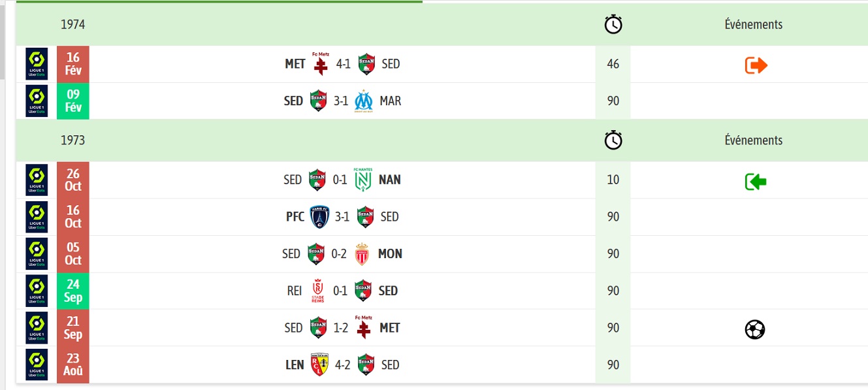Click the FC Metz crest in the 16 Fév match

[321, 63]
